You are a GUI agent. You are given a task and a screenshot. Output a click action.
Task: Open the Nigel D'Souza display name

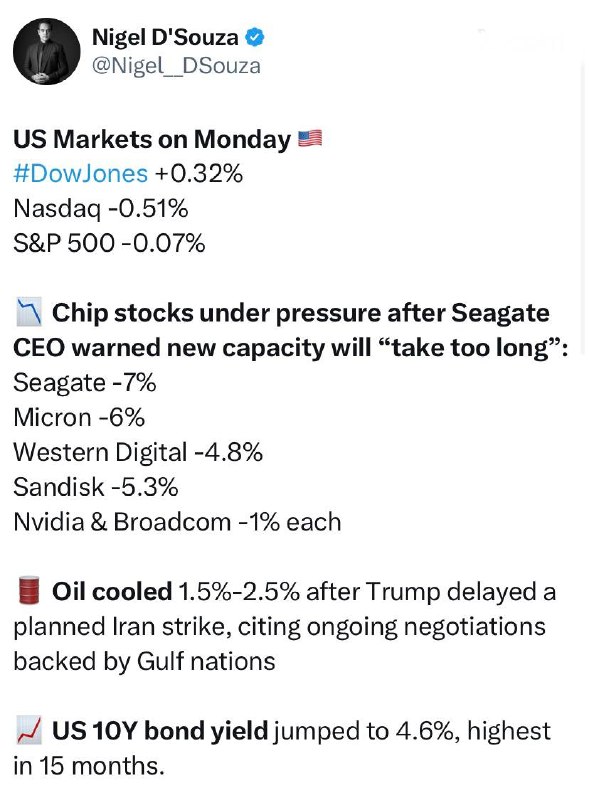pos(165,37)
